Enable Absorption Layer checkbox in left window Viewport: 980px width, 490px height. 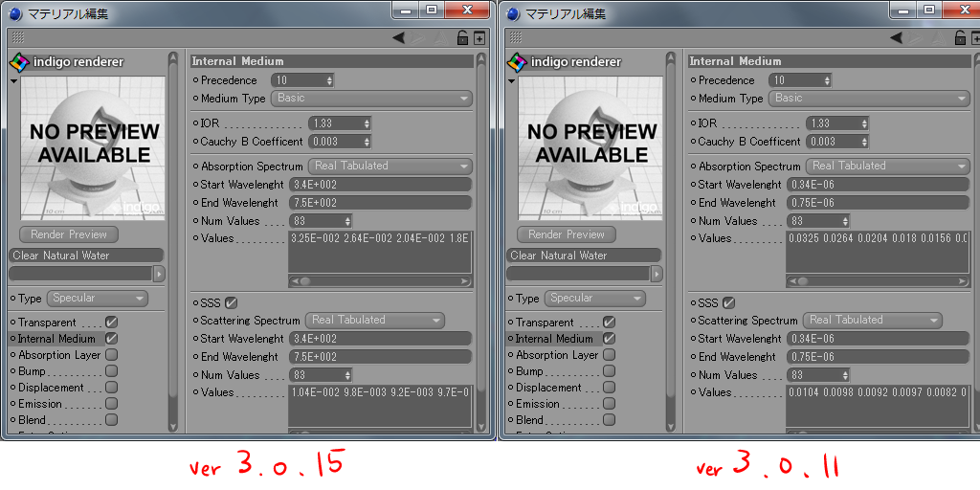pyautogui.click(x=112, y=355)
